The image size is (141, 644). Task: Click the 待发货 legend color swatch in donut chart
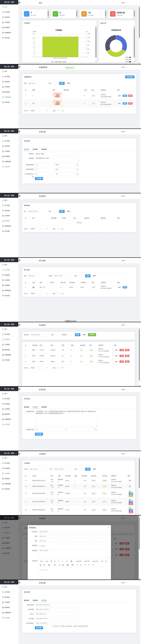[x=130, y=57]
